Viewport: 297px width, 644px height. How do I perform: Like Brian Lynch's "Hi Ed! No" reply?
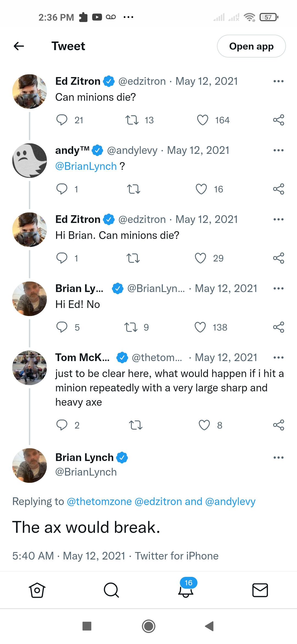click(200, 327)
